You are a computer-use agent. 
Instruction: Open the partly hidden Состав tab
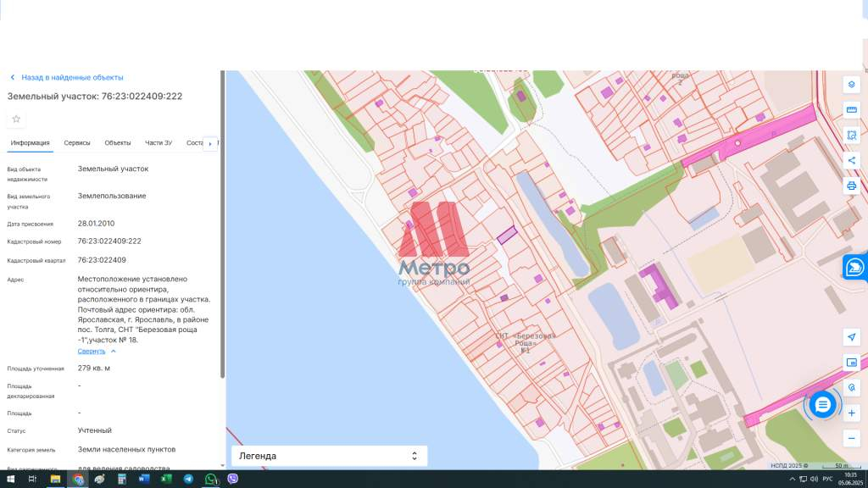[x=195, y=142]
